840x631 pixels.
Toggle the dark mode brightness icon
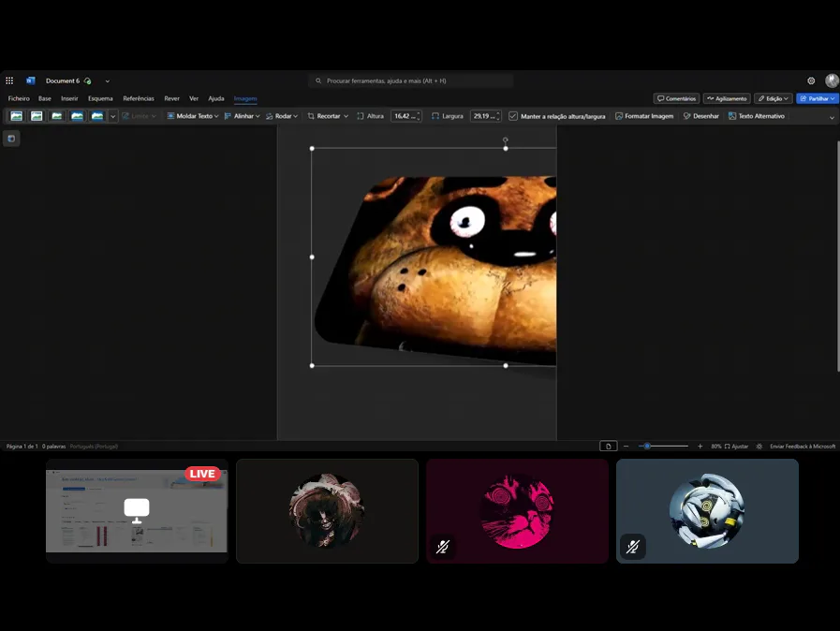759,447
